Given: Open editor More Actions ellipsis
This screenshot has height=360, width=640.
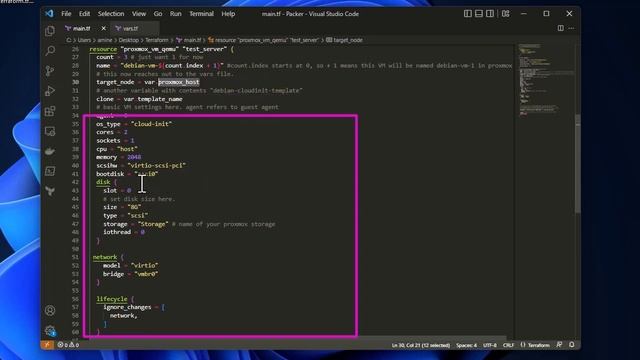Looking at the screenshot, I should 571,28.
